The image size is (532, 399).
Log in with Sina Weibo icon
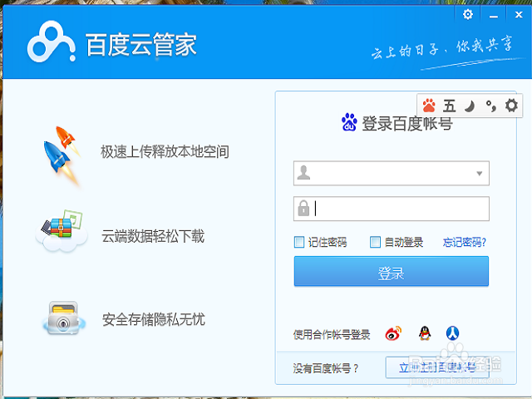(x=393, y=333)
